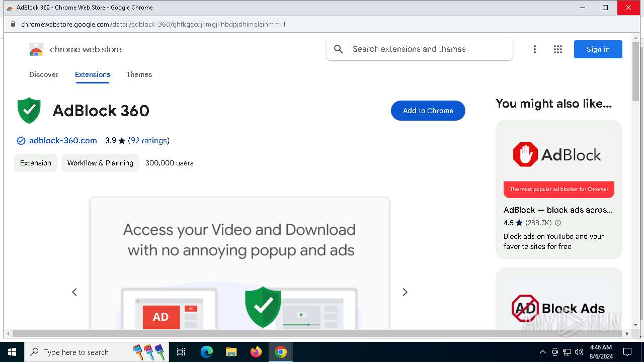
Task: Click the taskbar clock showing 4:46 AM
Action: click(x=601, y=352)
